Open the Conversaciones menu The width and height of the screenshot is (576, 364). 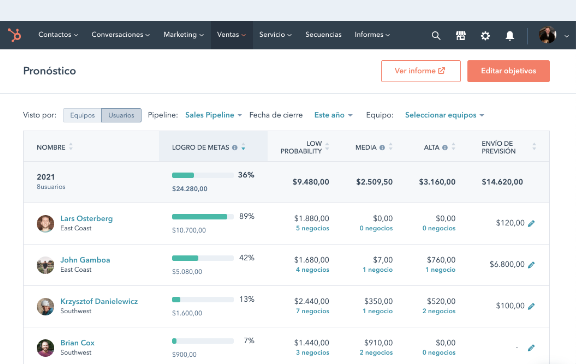tap(120, 35)
